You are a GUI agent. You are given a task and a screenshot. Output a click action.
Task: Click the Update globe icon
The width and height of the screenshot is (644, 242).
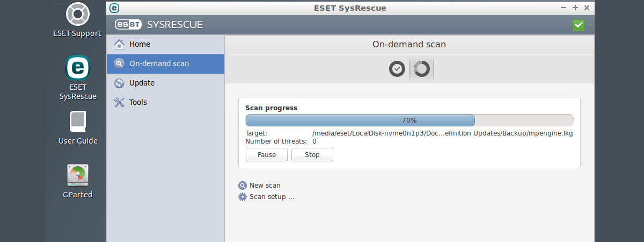119,83
